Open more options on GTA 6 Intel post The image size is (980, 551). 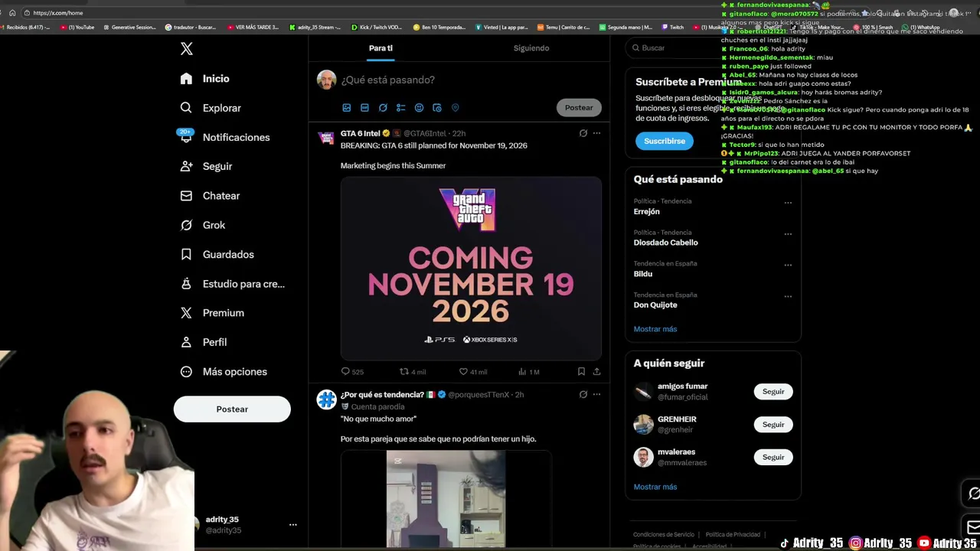pos(596,133)
